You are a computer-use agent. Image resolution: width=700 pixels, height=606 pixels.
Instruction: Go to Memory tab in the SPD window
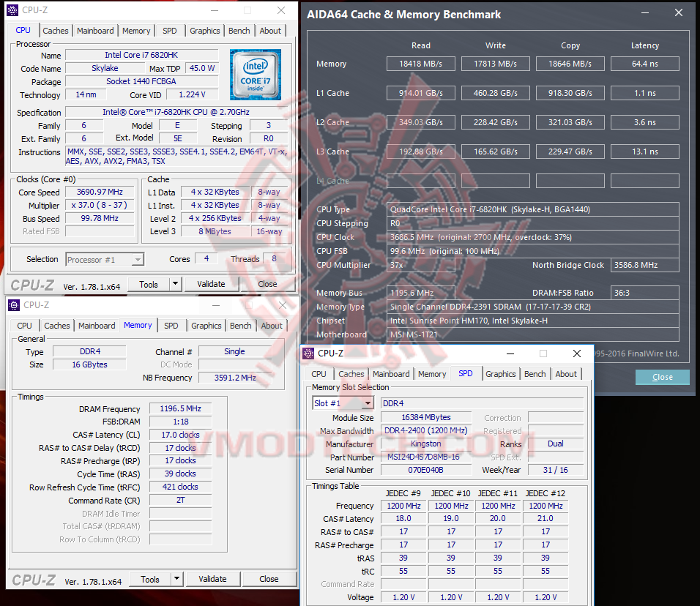point(432,374)
